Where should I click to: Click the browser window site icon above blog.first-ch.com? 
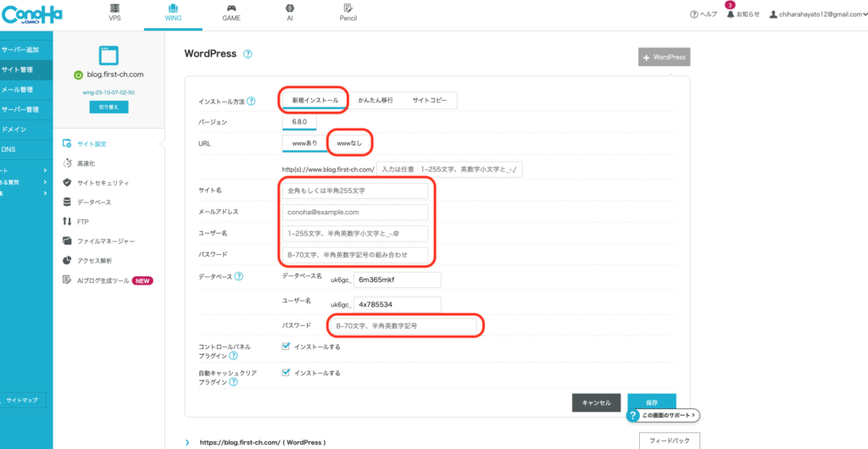(x=109, y=56)
